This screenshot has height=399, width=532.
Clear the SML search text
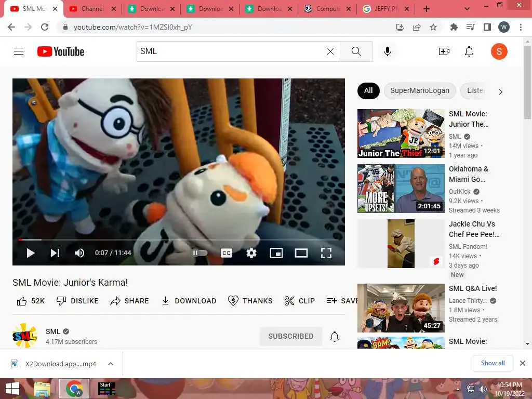[x=330, y=51]
